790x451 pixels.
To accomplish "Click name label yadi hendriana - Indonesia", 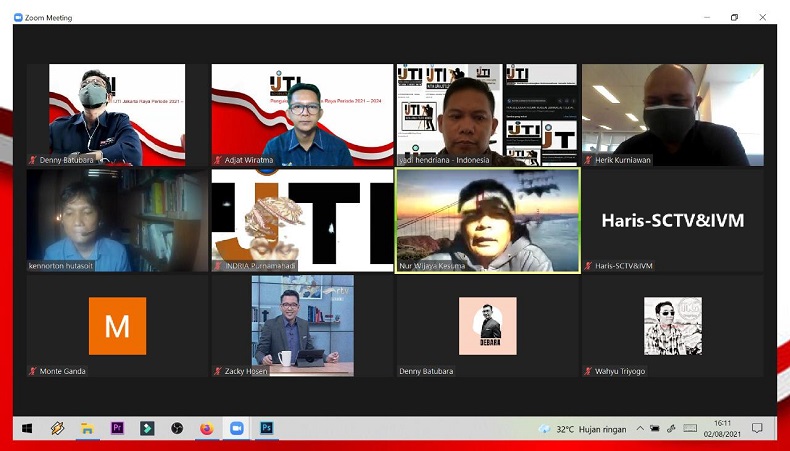I will (444, 160).
